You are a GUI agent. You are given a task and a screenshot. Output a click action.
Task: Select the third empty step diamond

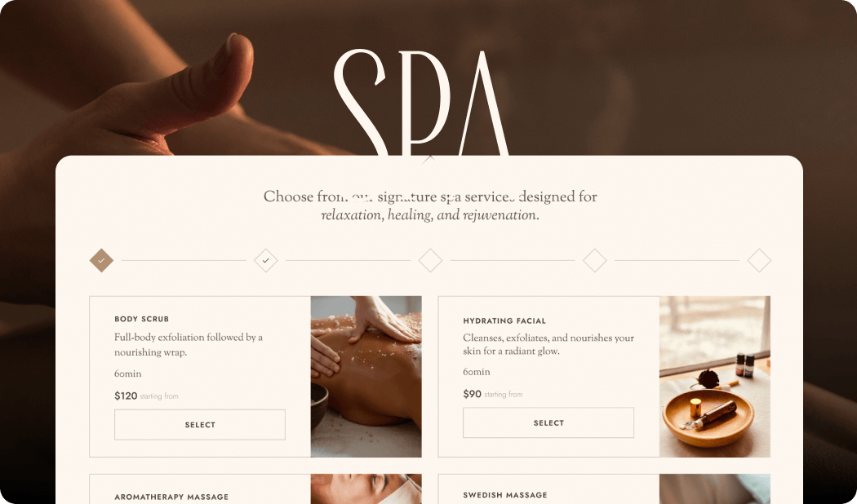pyautogui.click(x=430, y=260)
